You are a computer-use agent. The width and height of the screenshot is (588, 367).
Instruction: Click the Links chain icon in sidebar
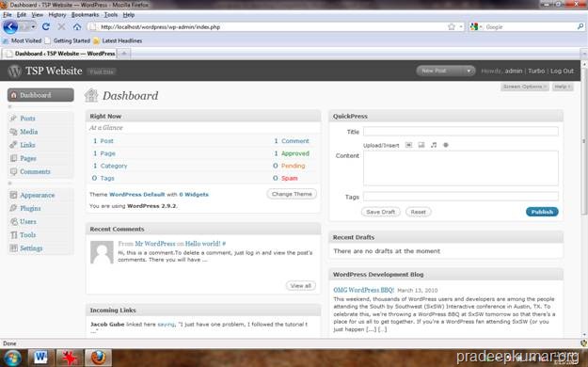point(13,145)
